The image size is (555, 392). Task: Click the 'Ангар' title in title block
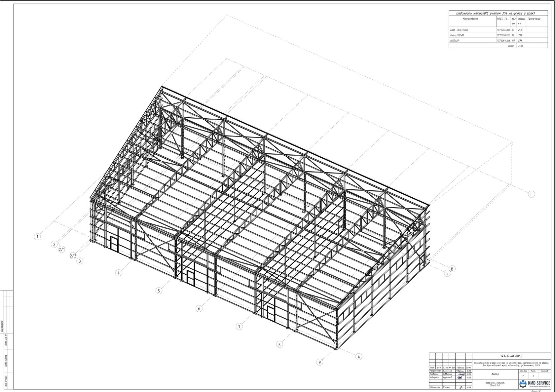[495, 374]
